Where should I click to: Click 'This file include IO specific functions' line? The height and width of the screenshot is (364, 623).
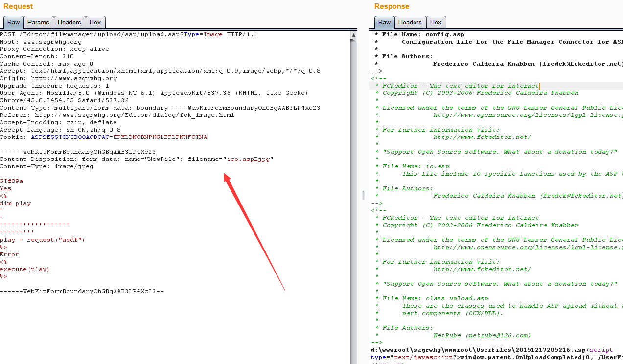pos(512,174)
